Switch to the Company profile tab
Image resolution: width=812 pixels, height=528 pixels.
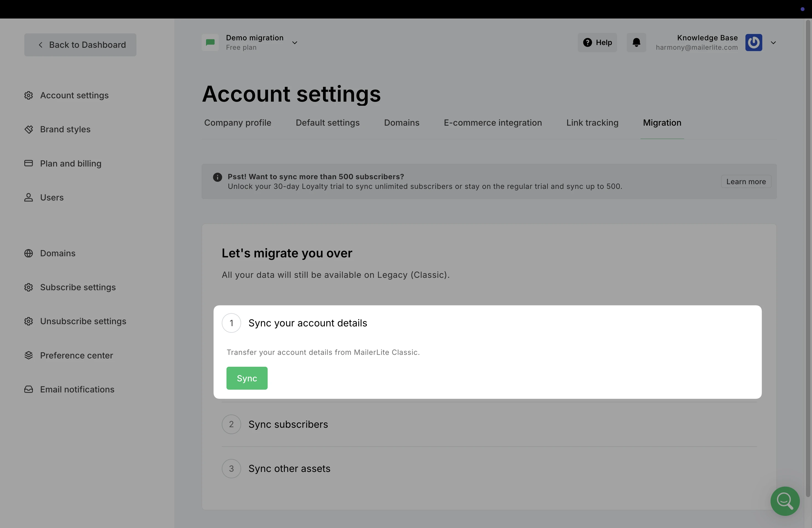(x=238, y=123)
